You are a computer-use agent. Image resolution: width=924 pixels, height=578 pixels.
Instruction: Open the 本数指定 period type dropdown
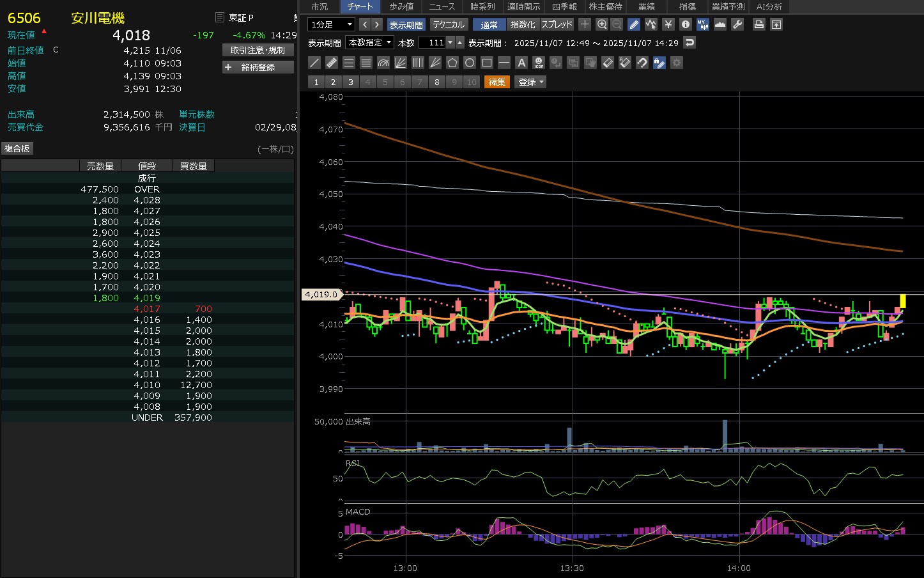(369, 43)
